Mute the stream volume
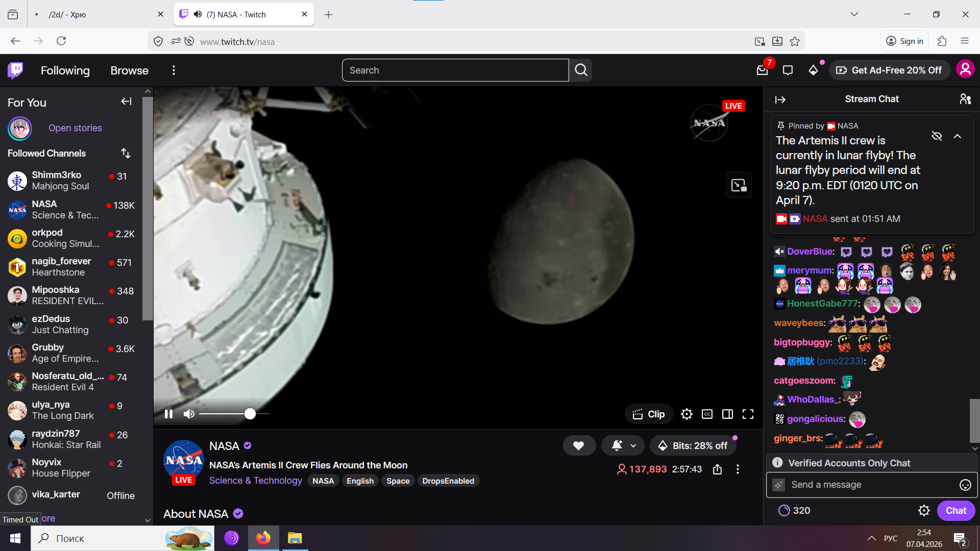The width and height of the screenshot is (980, 551). tap(189, 414)
